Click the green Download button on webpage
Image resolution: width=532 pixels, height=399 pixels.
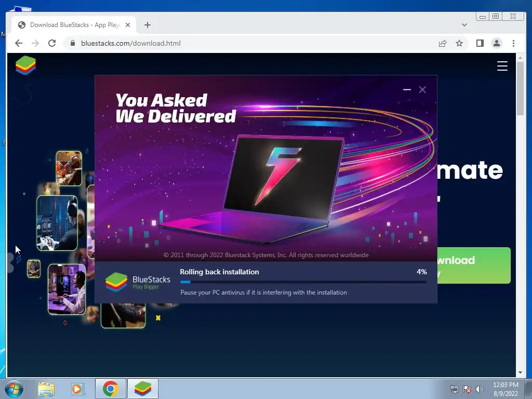(474, 265)
